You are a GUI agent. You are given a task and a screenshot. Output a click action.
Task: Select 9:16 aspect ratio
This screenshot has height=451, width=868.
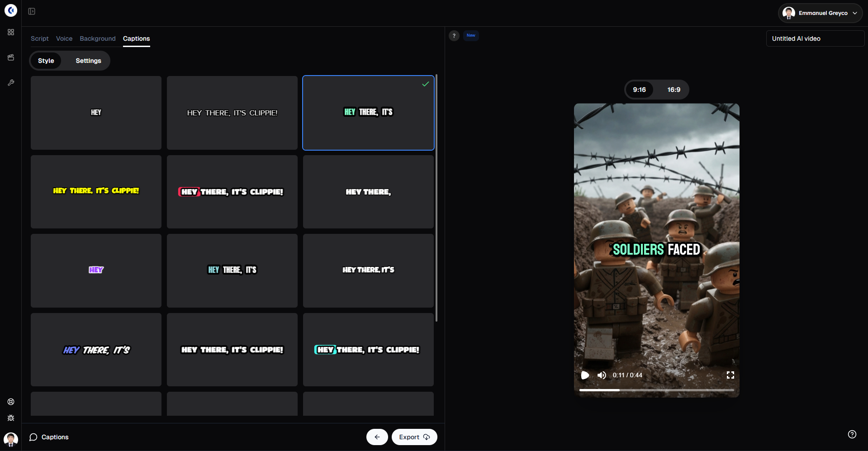pos(640,90)
